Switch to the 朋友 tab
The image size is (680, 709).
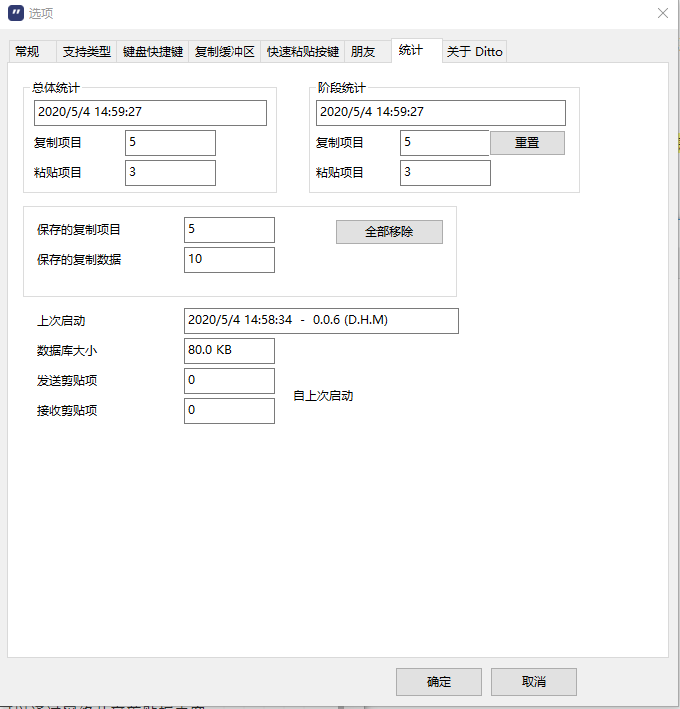coord(368,52)
